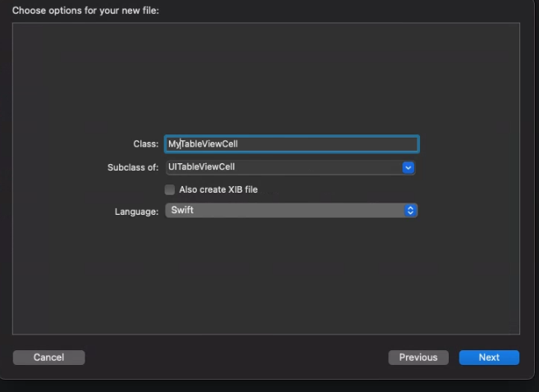Open the Subclass of dropdown arrow

click(x=408, y=167)
